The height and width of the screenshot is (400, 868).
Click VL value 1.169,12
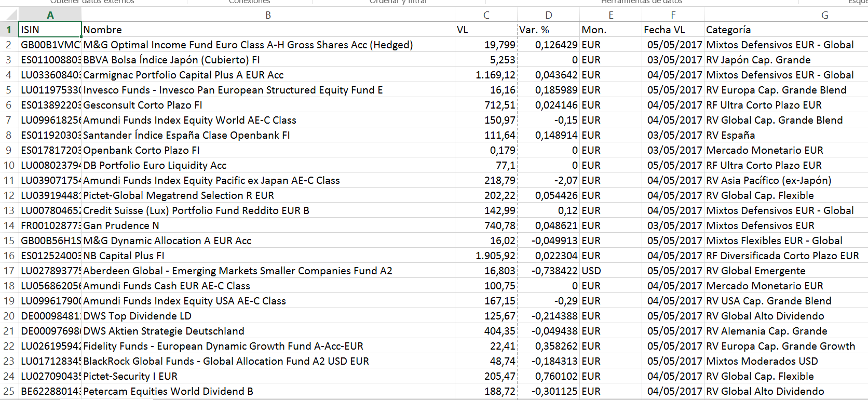click(x=486, y=75)
